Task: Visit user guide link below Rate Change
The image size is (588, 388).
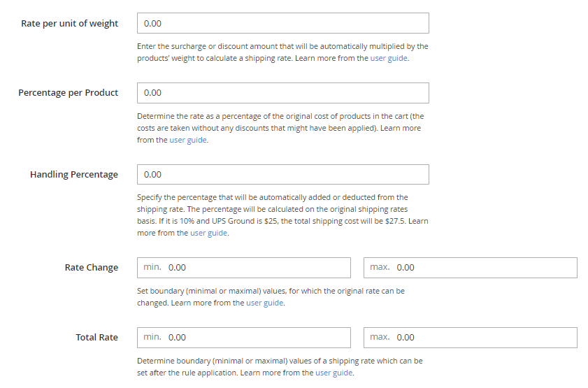Action: coord(265,303)
